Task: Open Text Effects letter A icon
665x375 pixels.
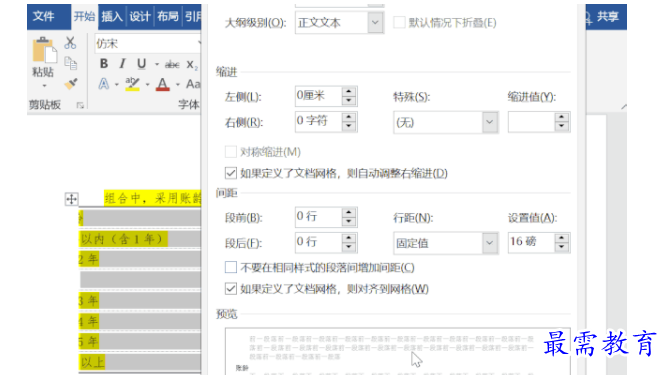Action: click(104, 84)
